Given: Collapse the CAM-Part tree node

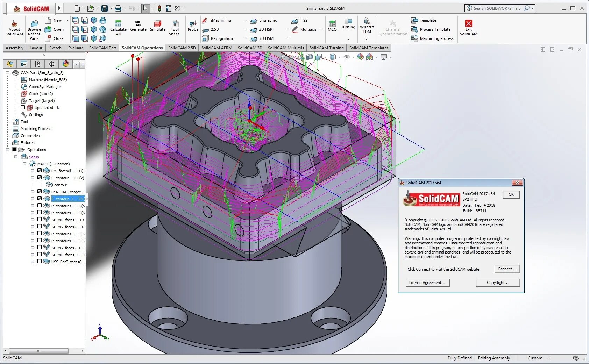Looking at the screenshot, I should (7, 73).
